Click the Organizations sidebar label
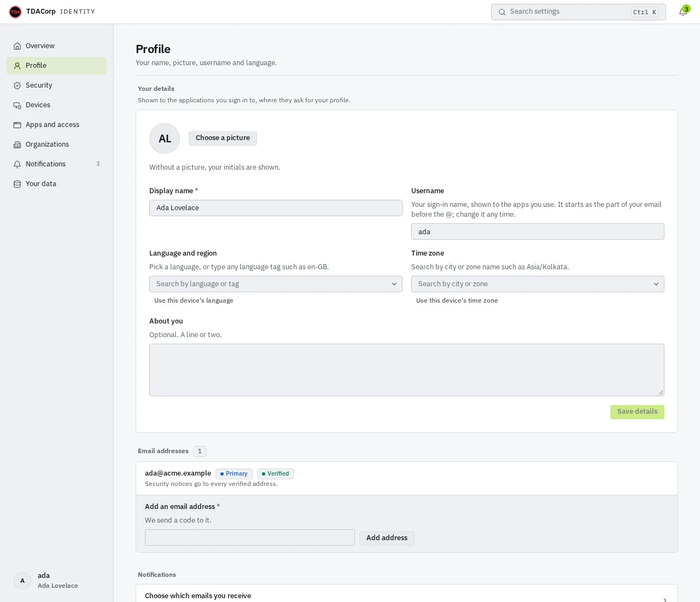700x602 pixels. coord(47,144)
